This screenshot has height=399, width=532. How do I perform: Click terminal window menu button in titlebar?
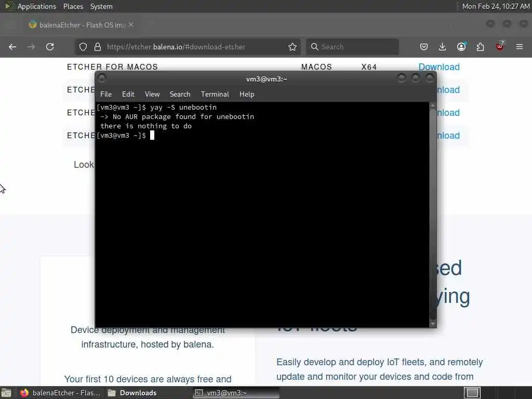coord(101,78)
